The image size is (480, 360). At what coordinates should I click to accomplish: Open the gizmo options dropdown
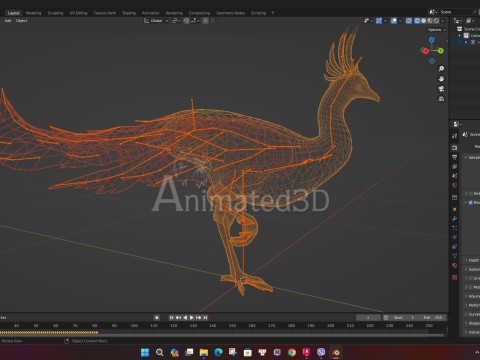coord(385,21)
